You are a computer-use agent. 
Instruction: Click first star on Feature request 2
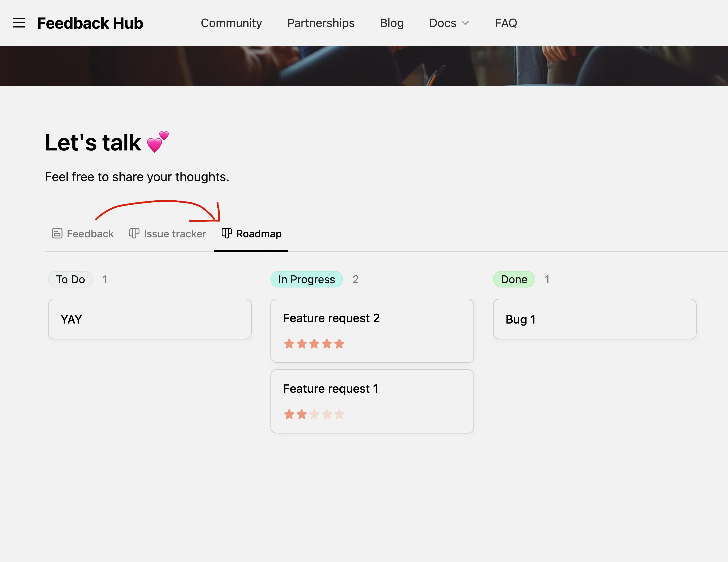(x=289, y=344)
